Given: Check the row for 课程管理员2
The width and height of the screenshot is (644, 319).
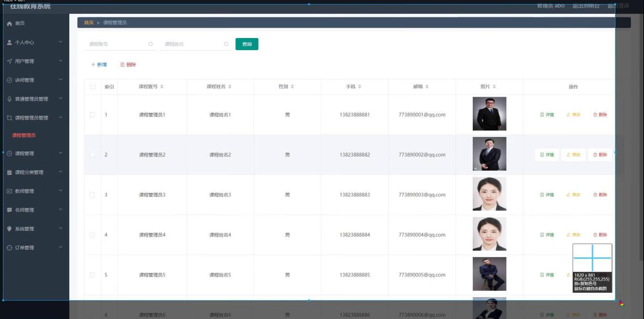Looking at the screenshot, I should 93,155.
